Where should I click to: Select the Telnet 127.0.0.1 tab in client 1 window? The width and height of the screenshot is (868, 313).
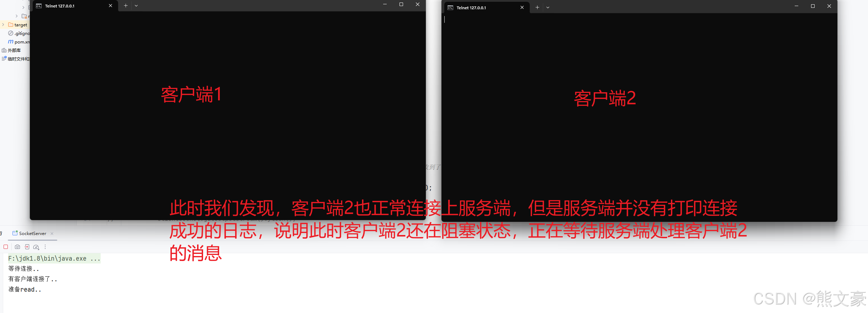click(x=75, y=6)
